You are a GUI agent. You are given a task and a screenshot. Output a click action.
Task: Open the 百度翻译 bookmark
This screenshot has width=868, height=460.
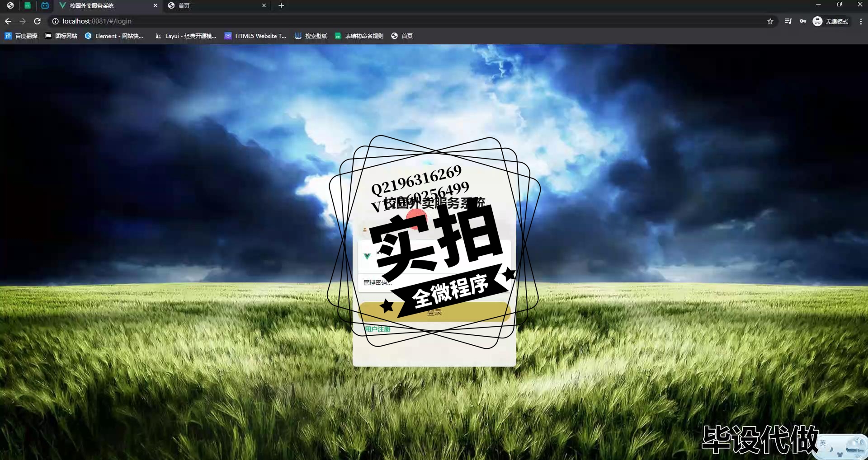21,36
